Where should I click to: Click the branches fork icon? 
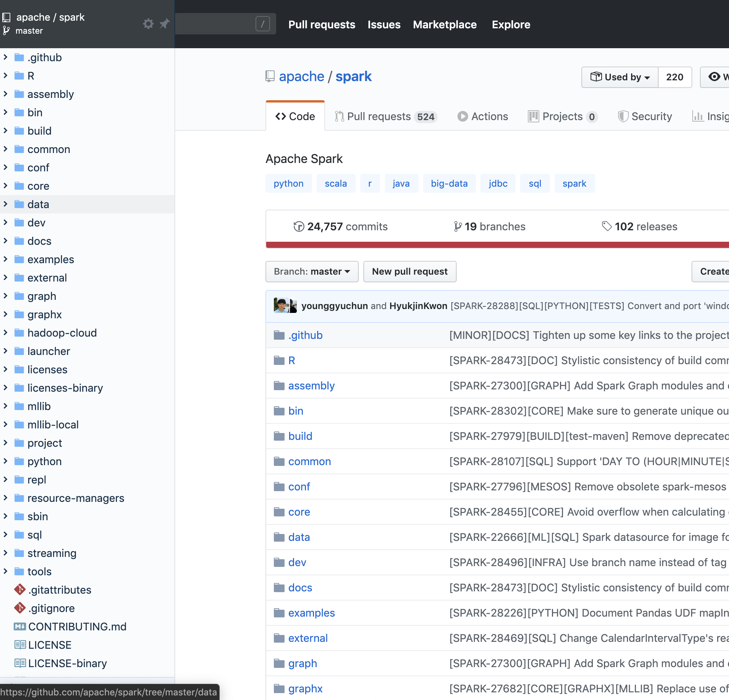[x=457, y=226]
